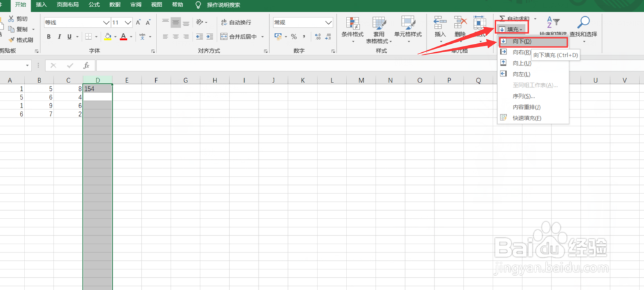This screenshot has width=644, height=290.
Task: Toggle Underline formatting
Action: click(69, 37)
